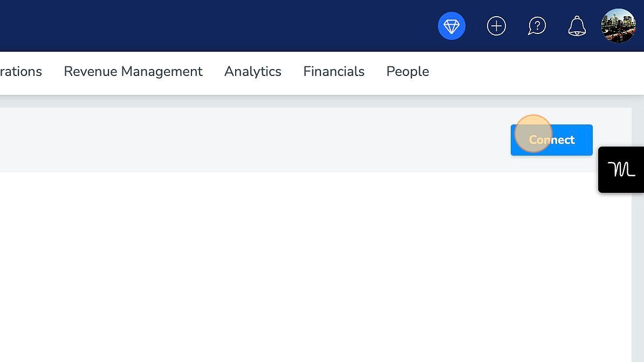Image resolution: width=644 pixels, height=362 pixels.
Task: Open the help question-mark chat icon
Action: coord(537,26)
